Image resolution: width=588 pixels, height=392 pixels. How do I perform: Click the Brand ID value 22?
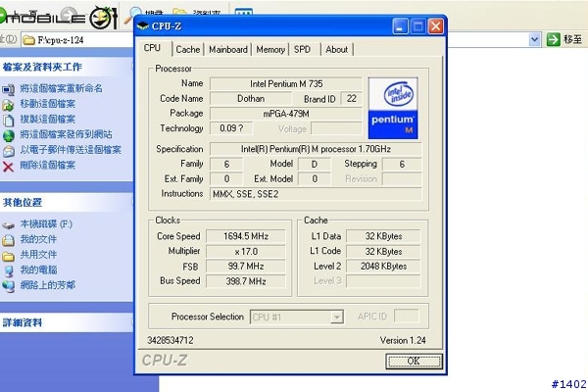(x=351, y=99)
